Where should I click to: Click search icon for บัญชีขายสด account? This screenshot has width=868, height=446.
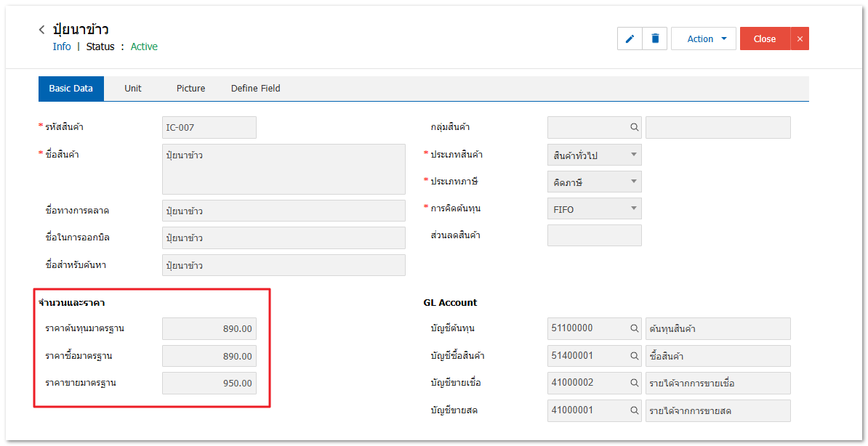click(x=634, y=411)
